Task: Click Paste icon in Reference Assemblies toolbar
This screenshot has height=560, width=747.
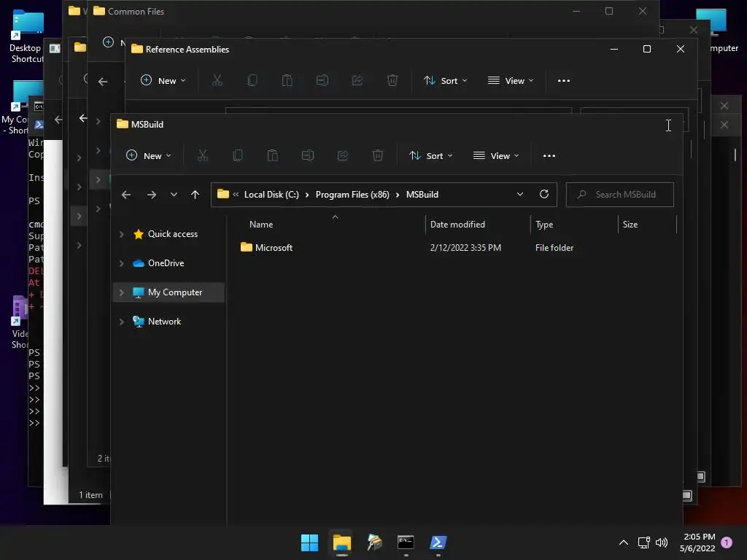Action: pyautogui.click(x=287, y=80)
